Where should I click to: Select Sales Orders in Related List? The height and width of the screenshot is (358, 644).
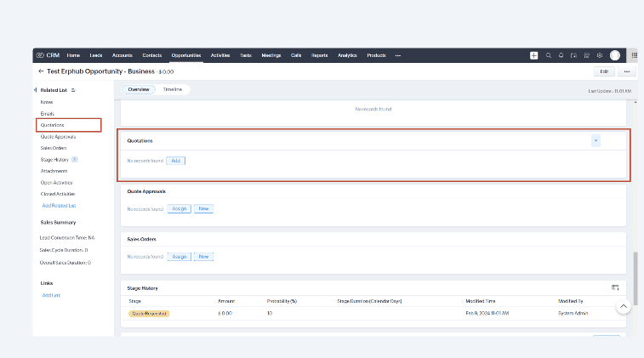[54, 148]
